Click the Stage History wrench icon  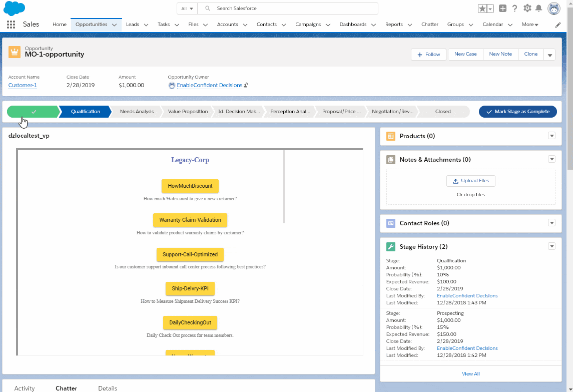[390, 246]
